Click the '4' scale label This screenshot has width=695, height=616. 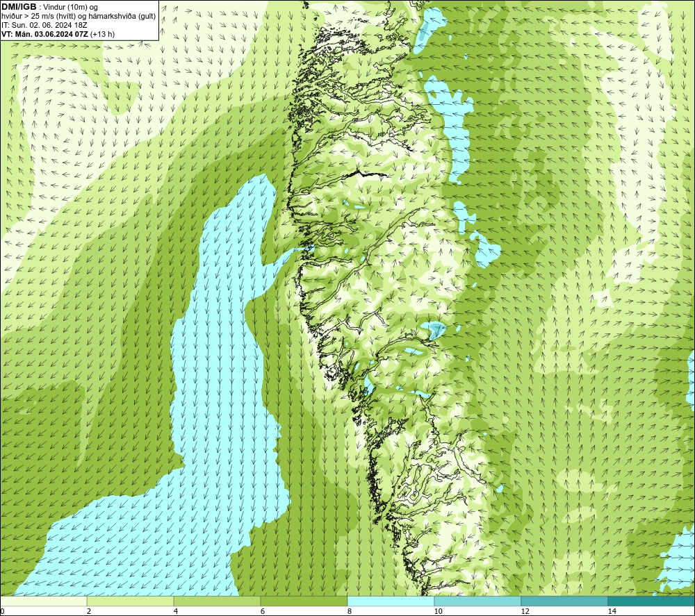(x=176, y=612)
